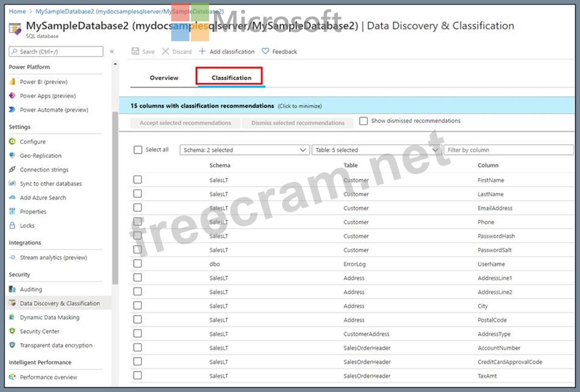Click the Search (Ctrl+/) field

[56, 52]
